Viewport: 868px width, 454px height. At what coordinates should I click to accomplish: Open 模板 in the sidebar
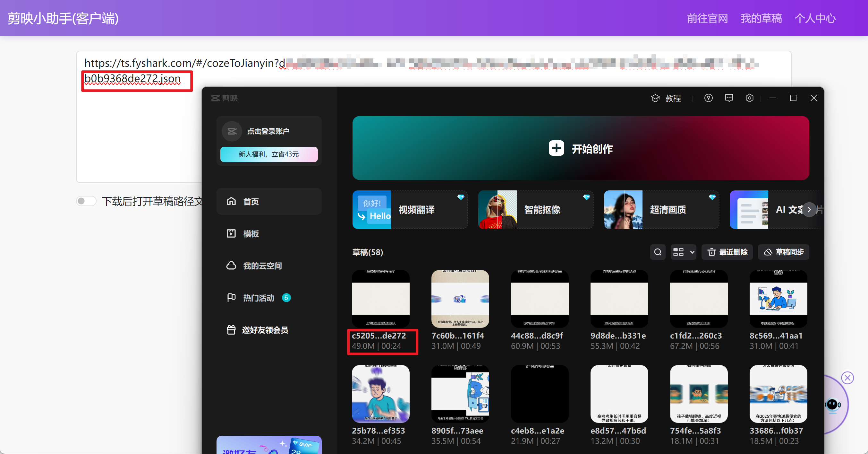[x=269, y=233]
